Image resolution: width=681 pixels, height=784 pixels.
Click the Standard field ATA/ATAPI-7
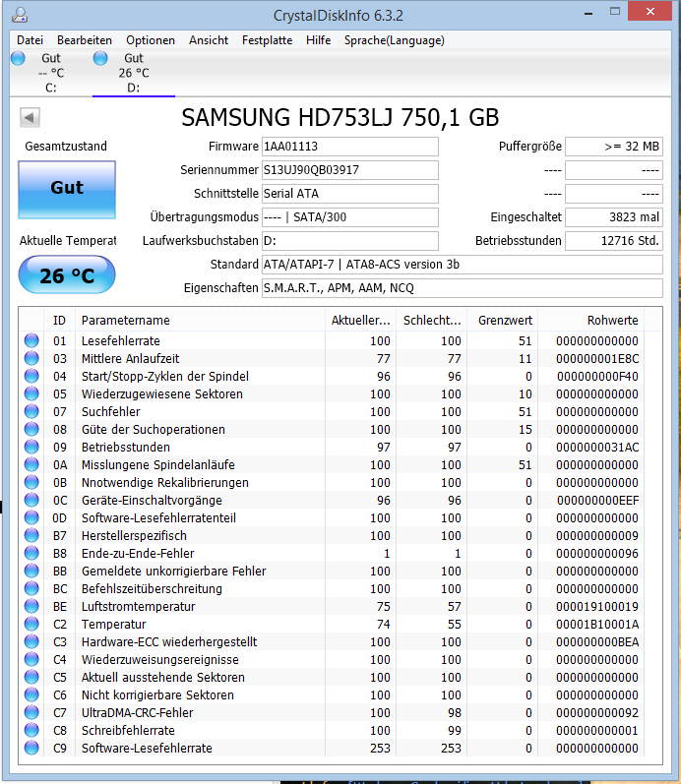click(463, 264)
